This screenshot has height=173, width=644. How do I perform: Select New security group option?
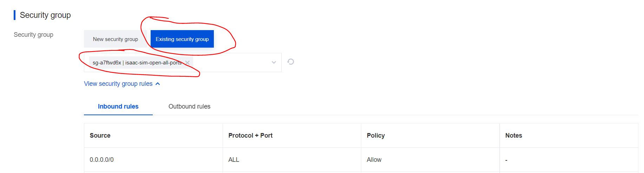click(115, 39)
